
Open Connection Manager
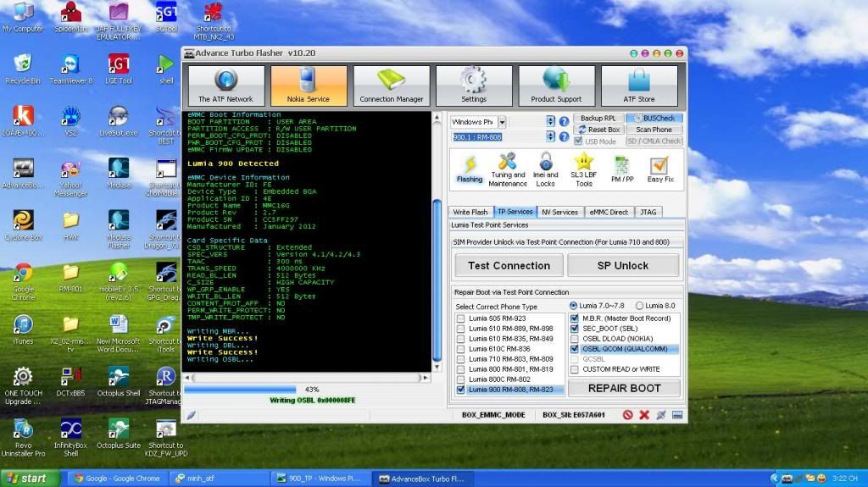coord(392,86)
